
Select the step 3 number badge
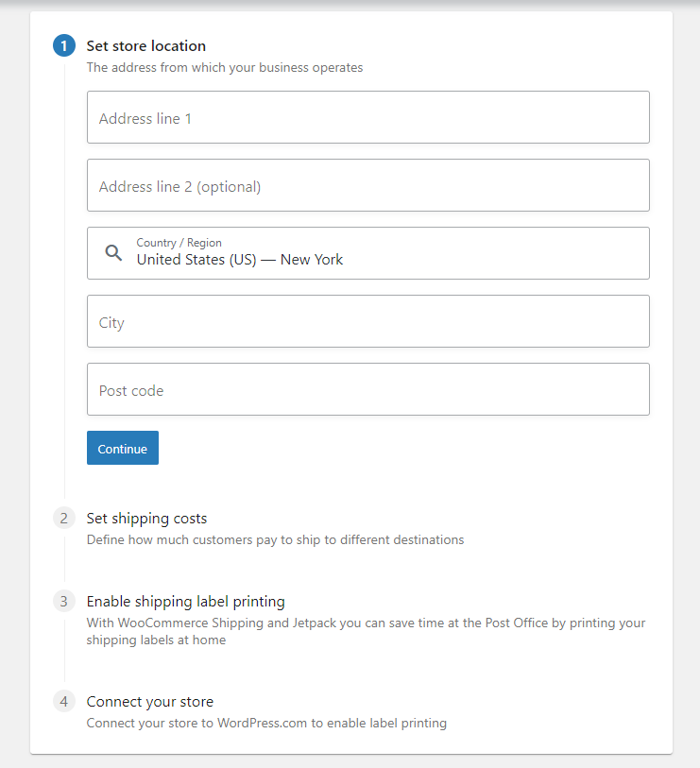tap(64, 601)
